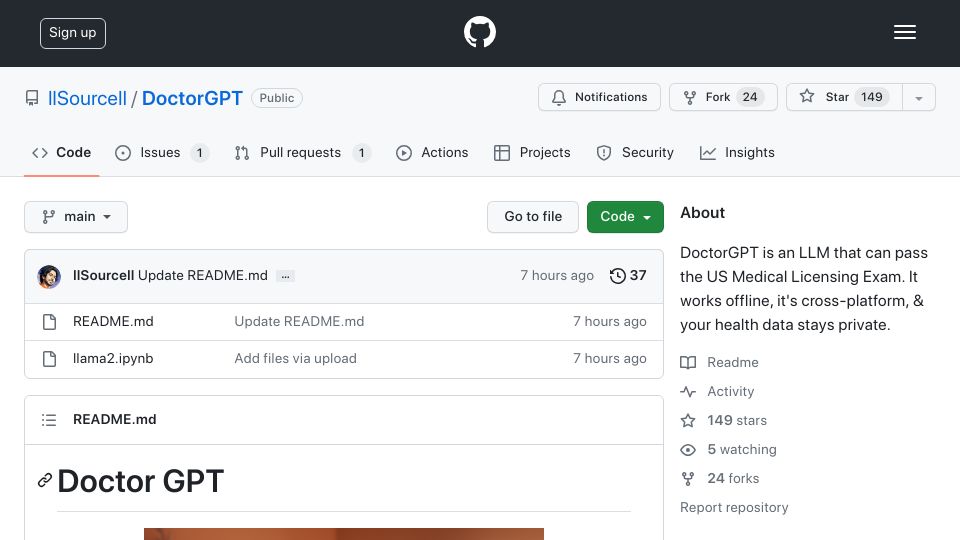Image resolution: width=960 pixels, height=540 pixels.
Task: Click the file icon next to README.md
Action: click(50, 322)
